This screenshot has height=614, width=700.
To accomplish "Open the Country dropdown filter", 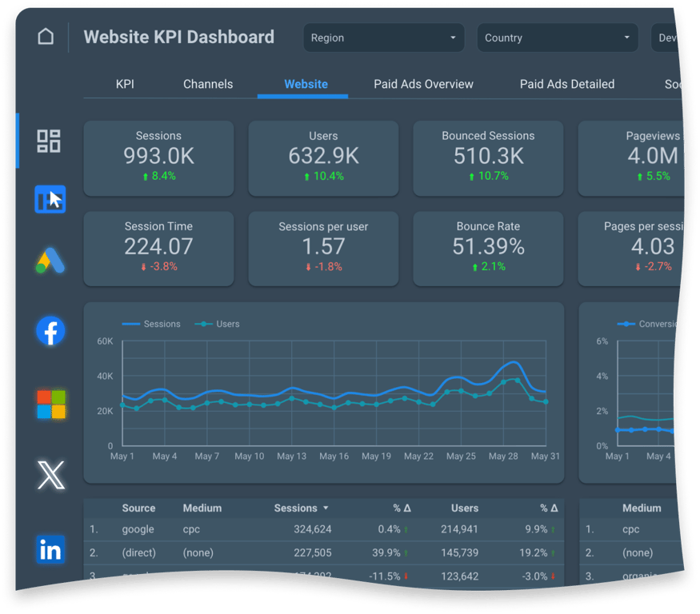I will tap(558, 38).
